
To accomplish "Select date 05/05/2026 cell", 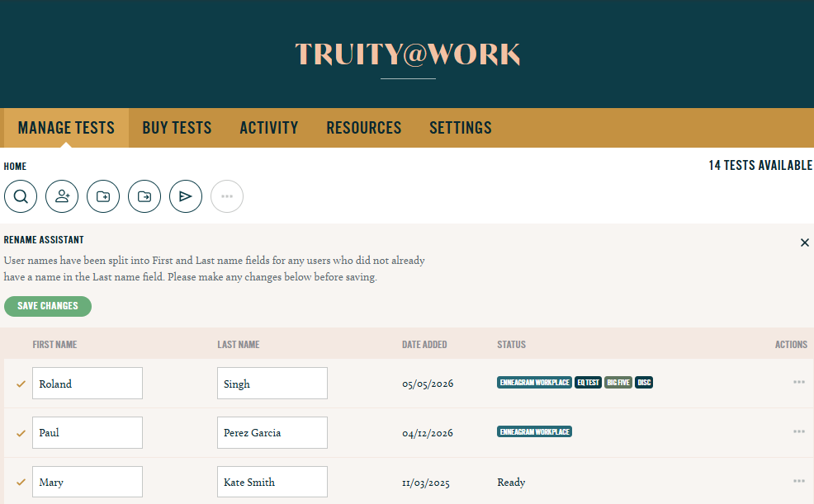I will (x=428, y=384).
